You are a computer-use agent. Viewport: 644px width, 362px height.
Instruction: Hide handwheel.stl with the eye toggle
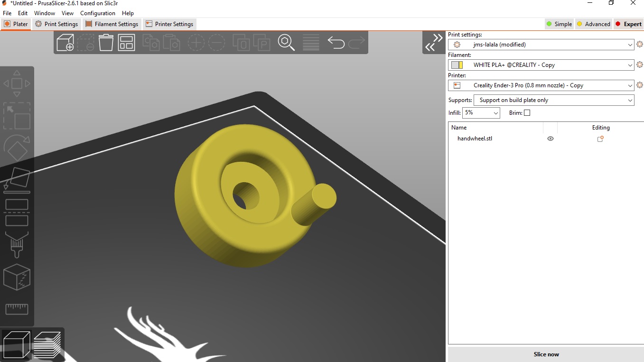pyautogui.click(x=550, y=139)
